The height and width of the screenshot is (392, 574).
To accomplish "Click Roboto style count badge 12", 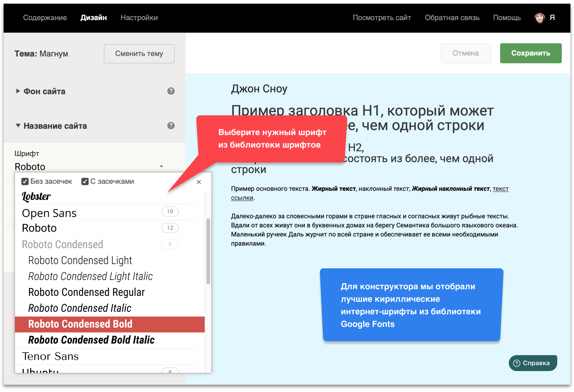I will coord(170,228).
